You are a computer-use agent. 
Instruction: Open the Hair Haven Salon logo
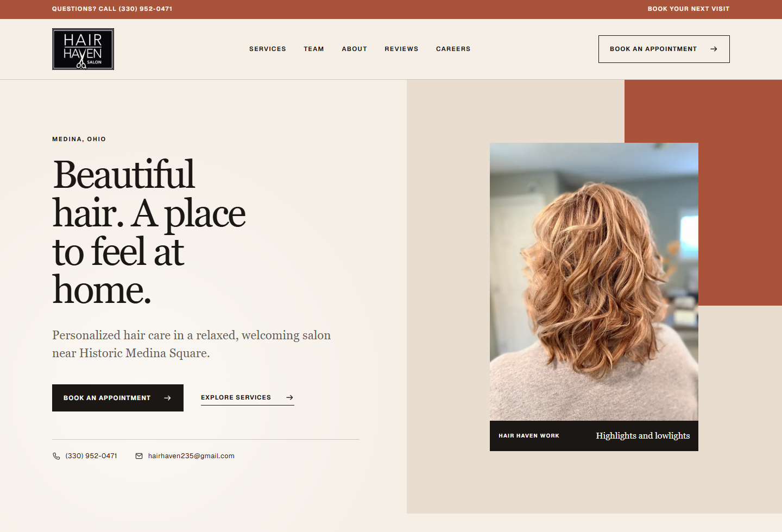click(83, 49)
